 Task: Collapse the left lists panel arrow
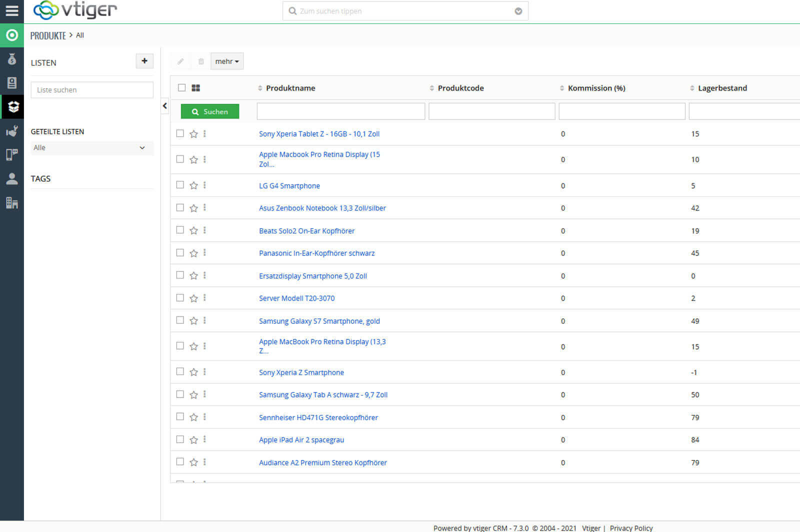point(164,106)
